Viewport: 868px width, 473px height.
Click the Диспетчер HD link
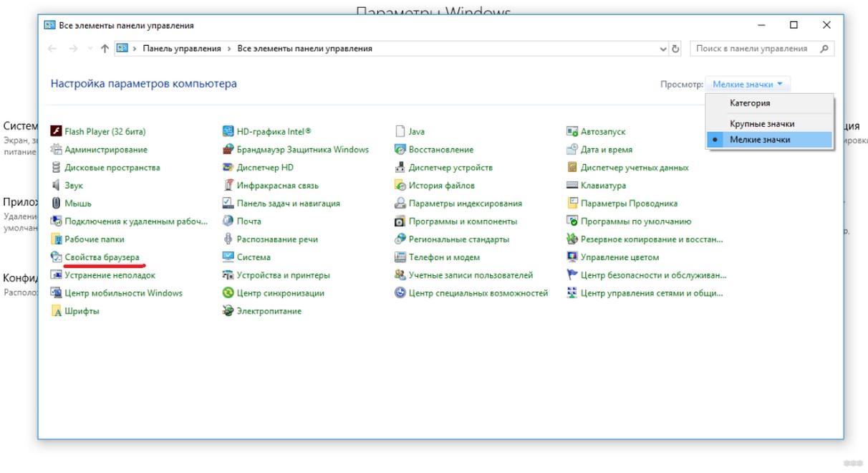coord(265,168)
